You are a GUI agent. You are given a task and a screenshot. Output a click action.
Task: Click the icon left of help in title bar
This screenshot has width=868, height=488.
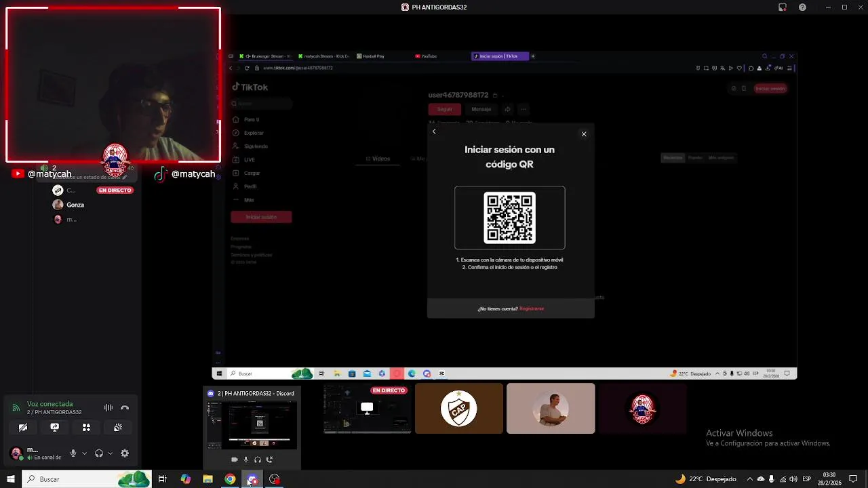coord(783,7)
